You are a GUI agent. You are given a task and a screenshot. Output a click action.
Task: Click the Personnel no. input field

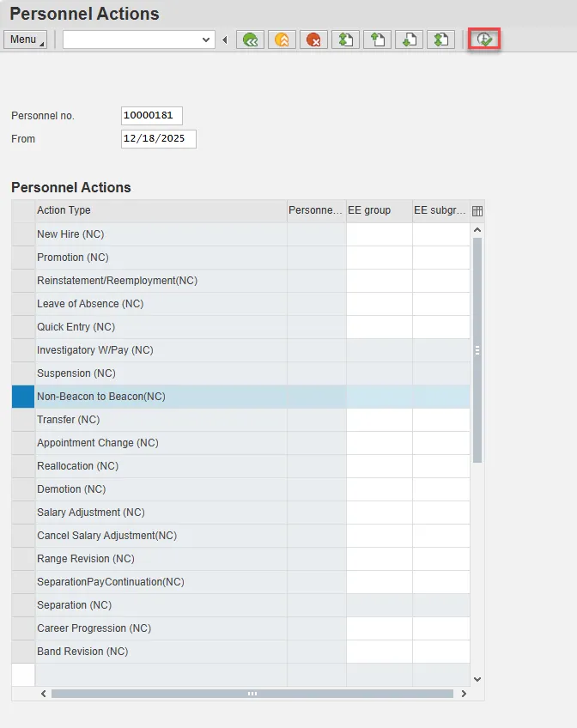tap(152, 116)
